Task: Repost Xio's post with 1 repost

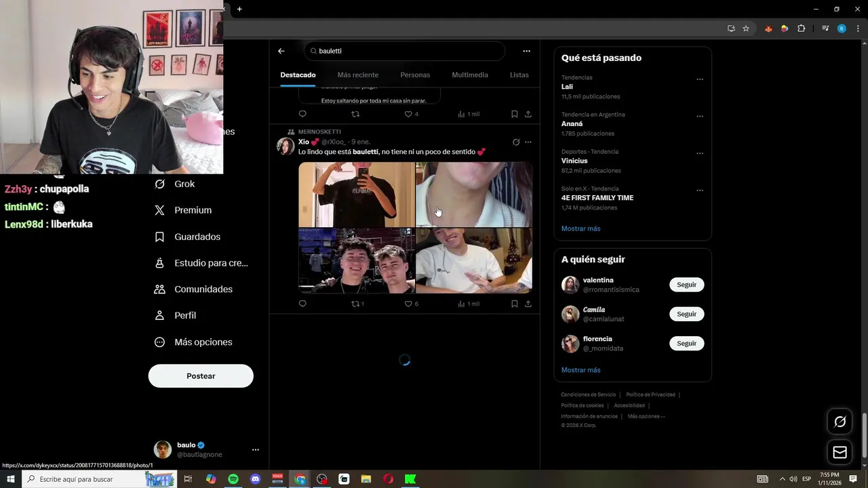Action: click(357, 304)
